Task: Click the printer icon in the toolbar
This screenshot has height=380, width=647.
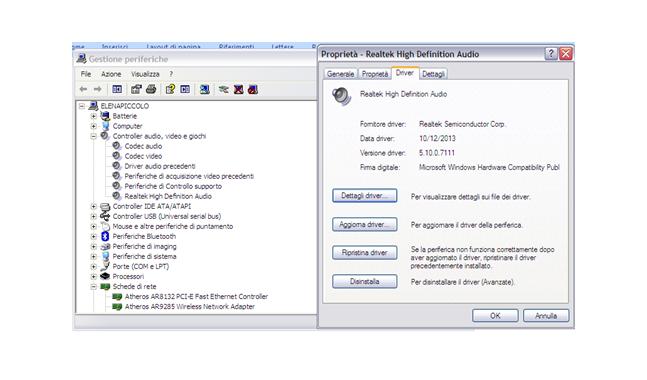Action: point(151,89)
